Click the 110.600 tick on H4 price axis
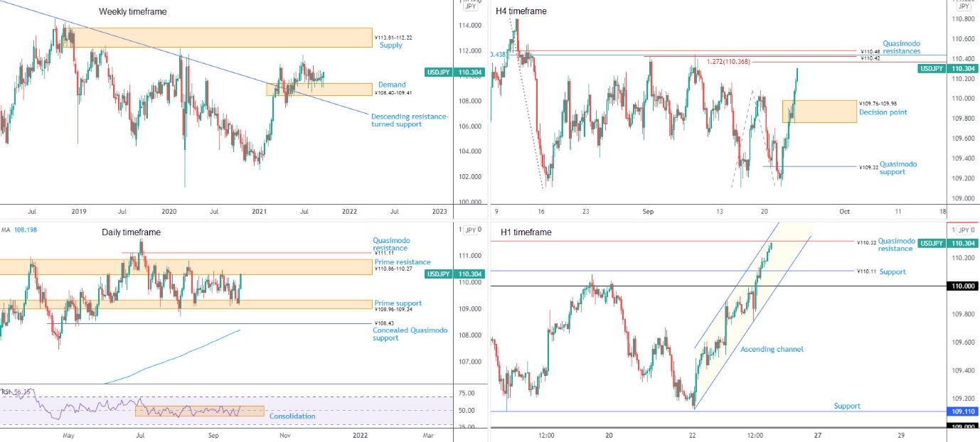This screenshot has height=442, width=980. [x=964, y=38]
